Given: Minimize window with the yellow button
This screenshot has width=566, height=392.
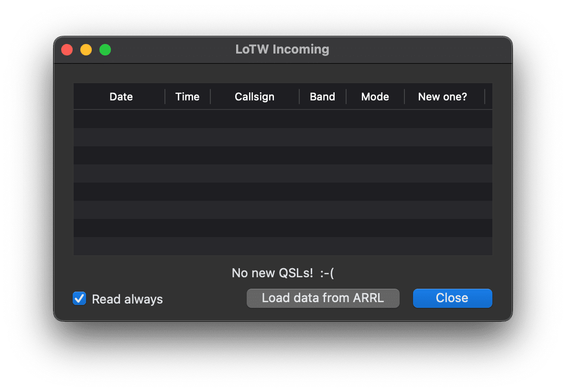Looking at the screenshot, I should pos(86,50).
